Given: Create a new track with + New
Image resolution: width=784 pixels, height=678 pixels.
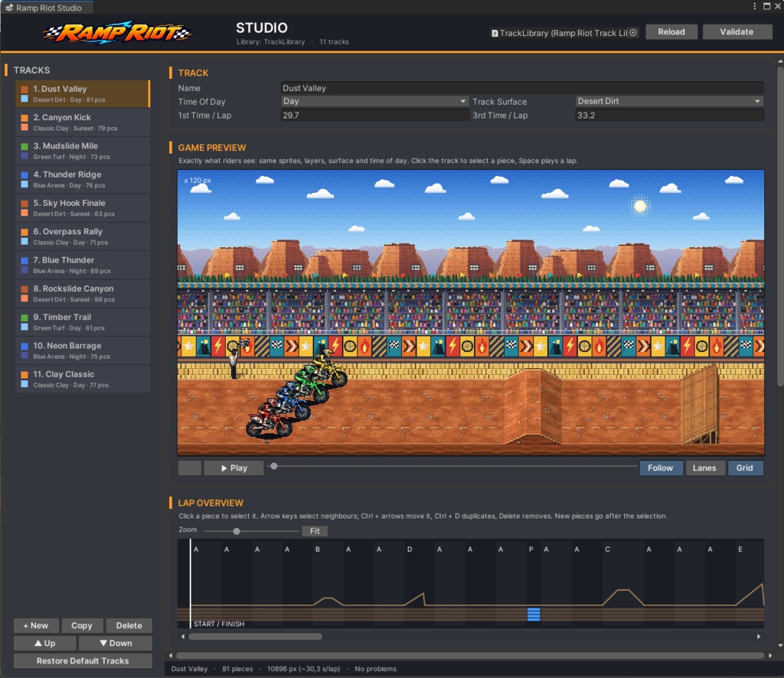Looking at the screenshot, I should pyautogui.click(x=36, y=625).
